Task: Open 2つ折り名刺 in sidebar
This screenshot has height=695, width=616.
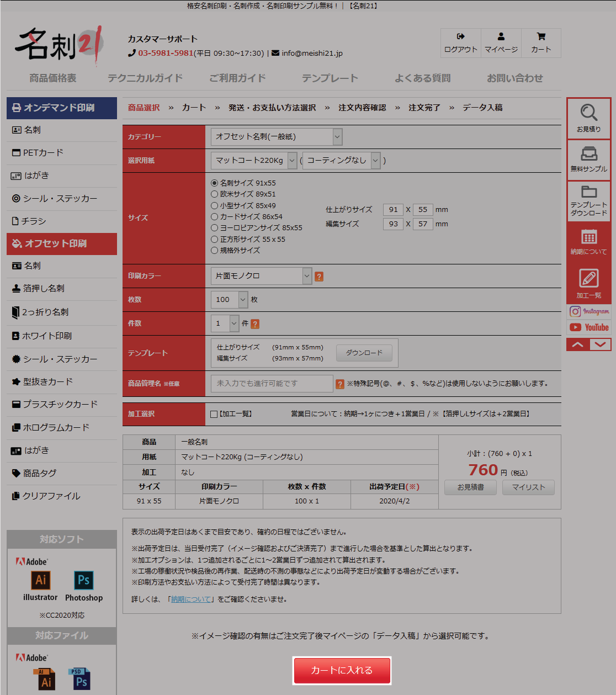Action: coord(62,312)
